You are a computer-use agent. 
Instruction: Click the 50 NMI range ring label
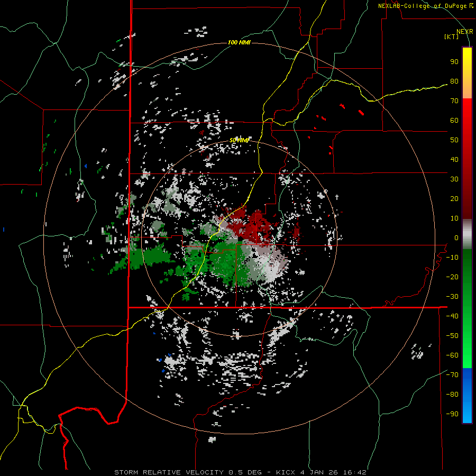tap(239, 140)
